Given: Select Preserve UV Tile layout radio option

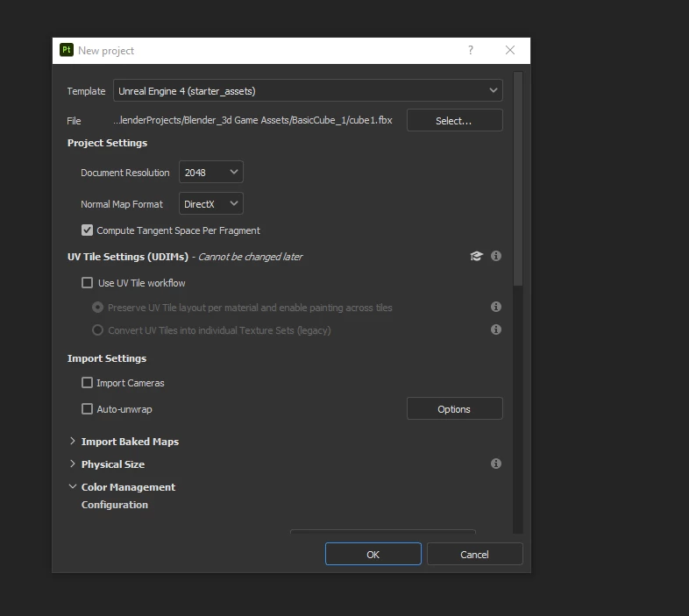Looking at the screenshot, I should click(x=97, y=307).
